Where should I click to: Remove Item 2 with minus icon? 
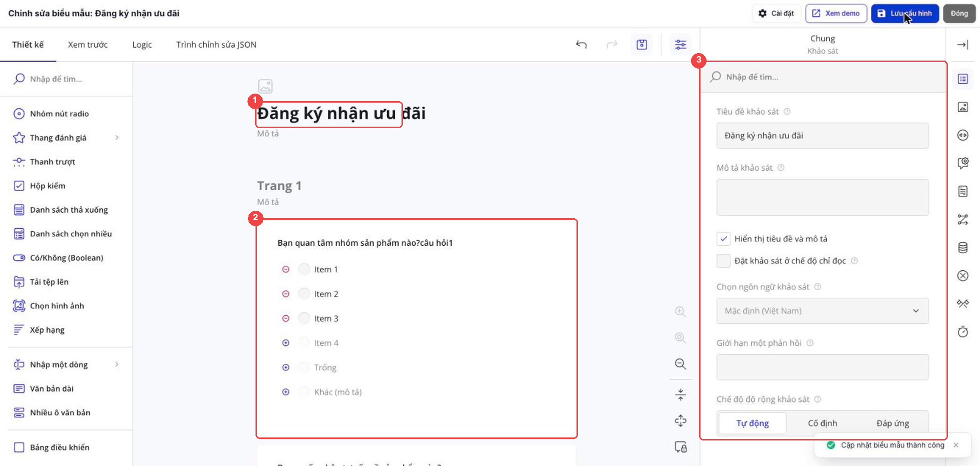[285, 294]
